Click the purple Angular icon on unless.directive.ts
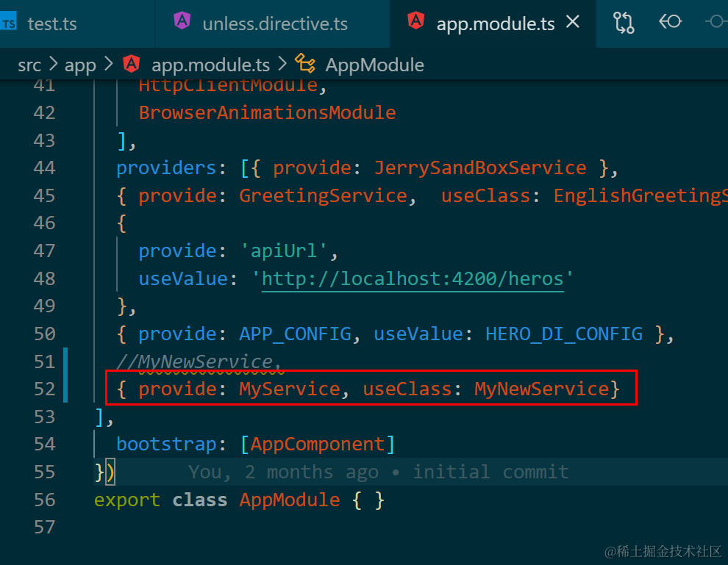This screenshot has height=565, width=728. (182, 21)
